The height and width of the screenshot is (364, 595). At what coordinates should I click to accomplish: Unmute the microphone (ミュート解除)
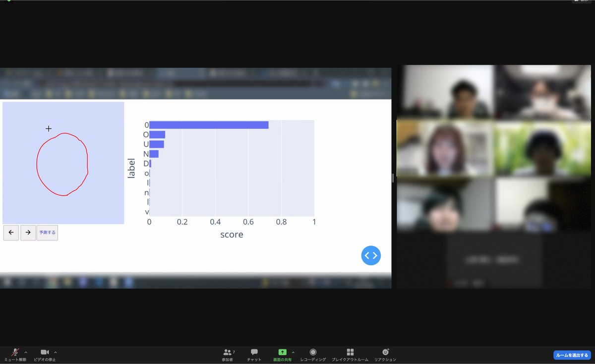pyautogui.click(x=15, y=355)
